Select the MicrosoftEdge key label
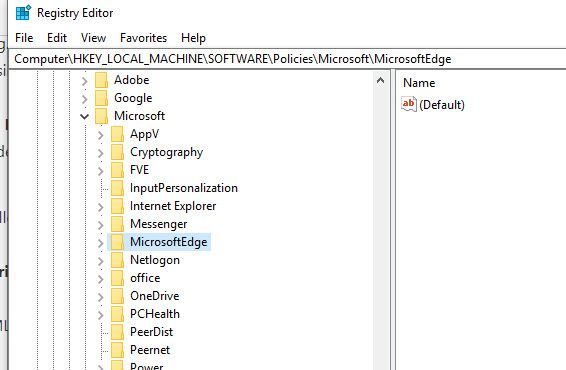Image resolution: width=566 pixels, height=370 pixels. [169, 242]
